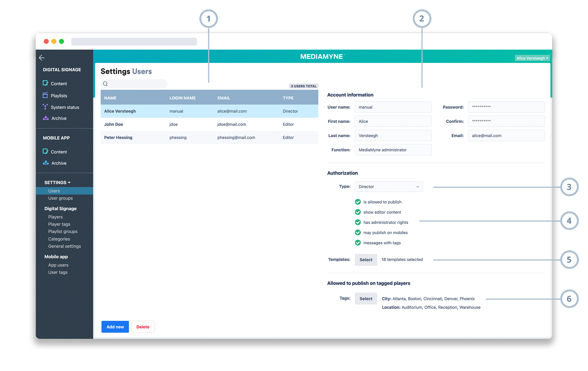Click the Digital Signage Archive icon
Viewport: 588px width, 371px height.
pyautogui.click(x=46, y=118)
